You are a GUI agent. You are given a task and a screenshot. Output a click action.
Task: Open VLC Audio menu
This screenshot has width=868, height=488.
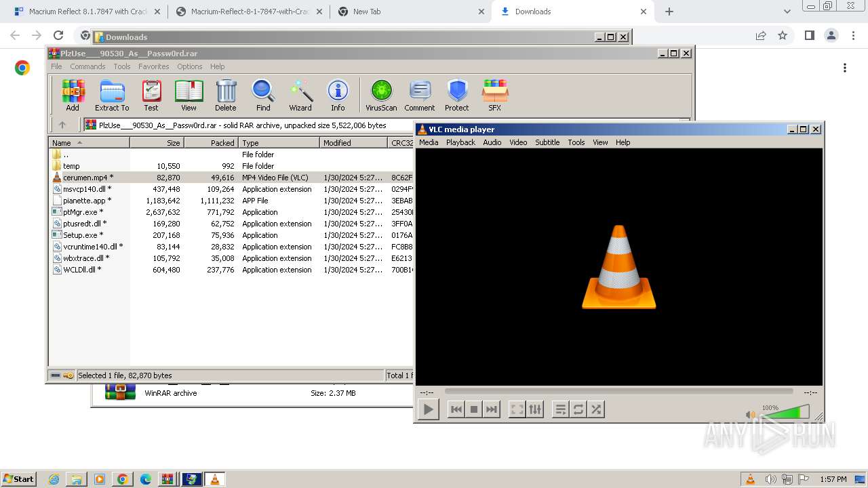pyautogui.click(x=492, y=142)
